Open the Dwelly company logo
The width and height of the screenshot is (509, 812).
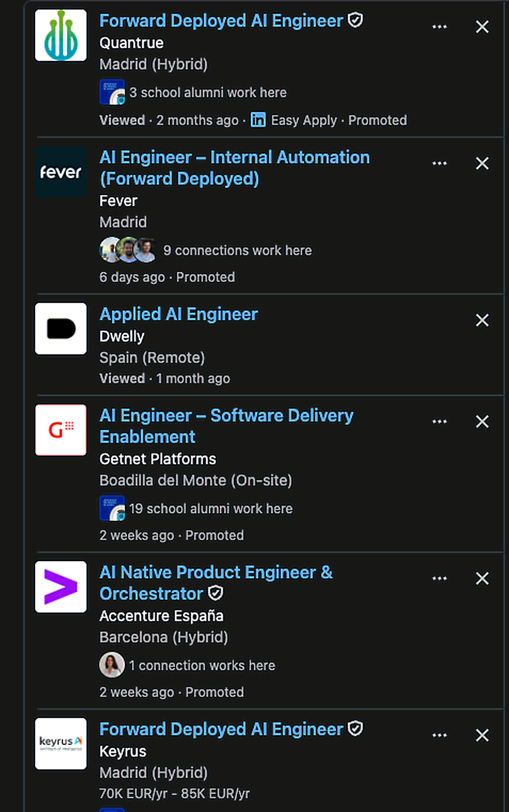coord(61,329)
